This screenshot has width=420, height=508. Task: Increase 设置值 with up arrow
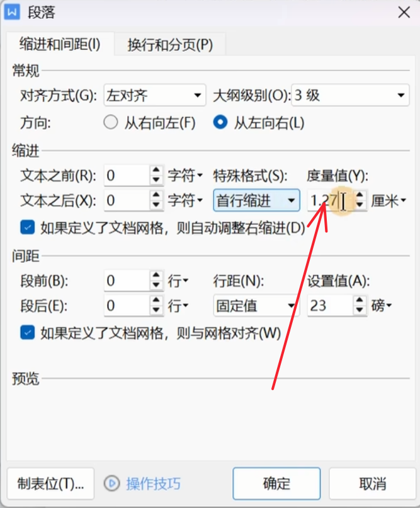coord(360,301)
